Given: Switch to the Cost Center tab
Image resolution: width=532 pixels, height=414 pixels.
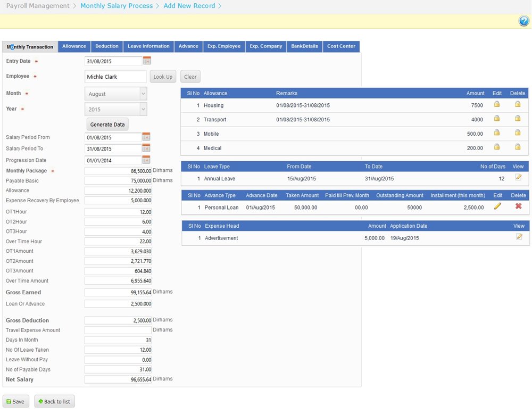Looking at the screenshot, I should 342,46.
